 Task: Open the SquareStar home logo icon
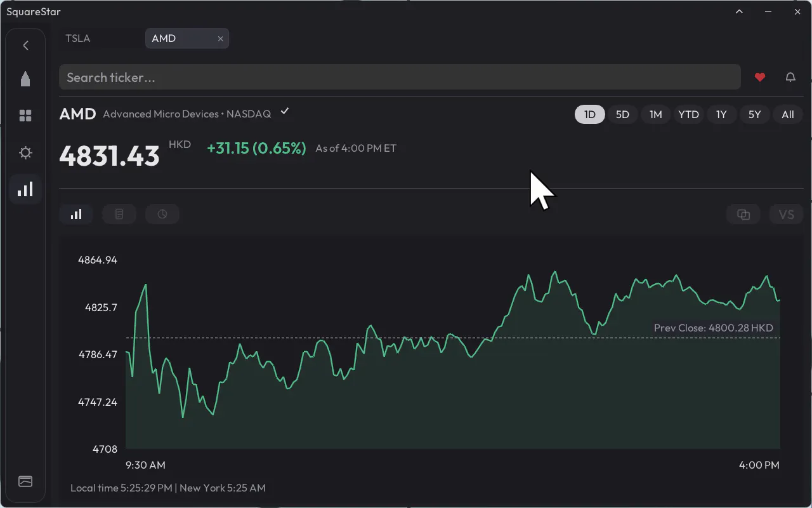point(25,79)
